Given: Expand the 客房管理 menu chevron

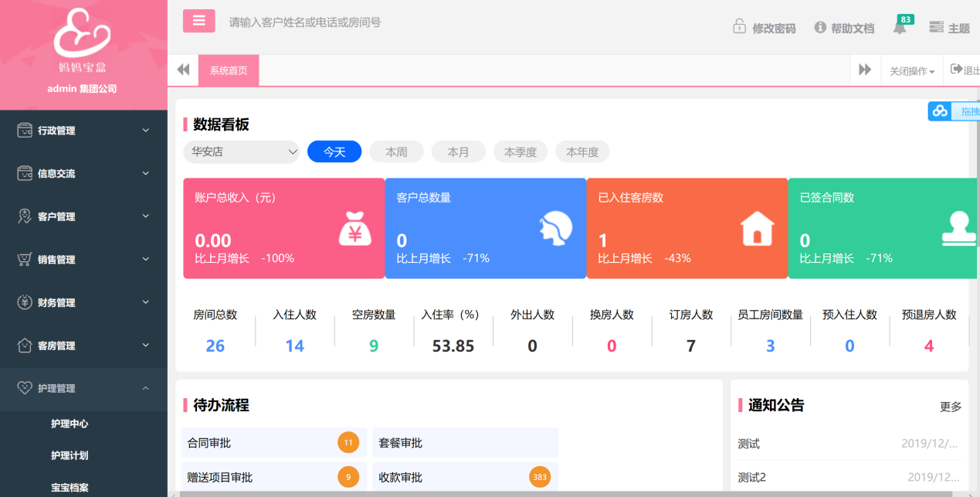Looking at the screenshot, I should 146,346.
